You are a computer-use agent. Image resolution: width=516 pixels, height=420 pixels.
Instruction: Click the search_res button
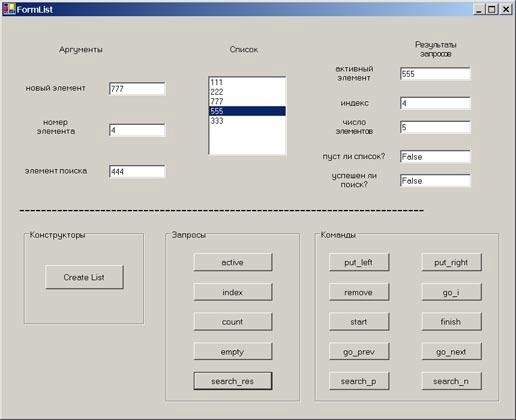(x=233, y=381)
